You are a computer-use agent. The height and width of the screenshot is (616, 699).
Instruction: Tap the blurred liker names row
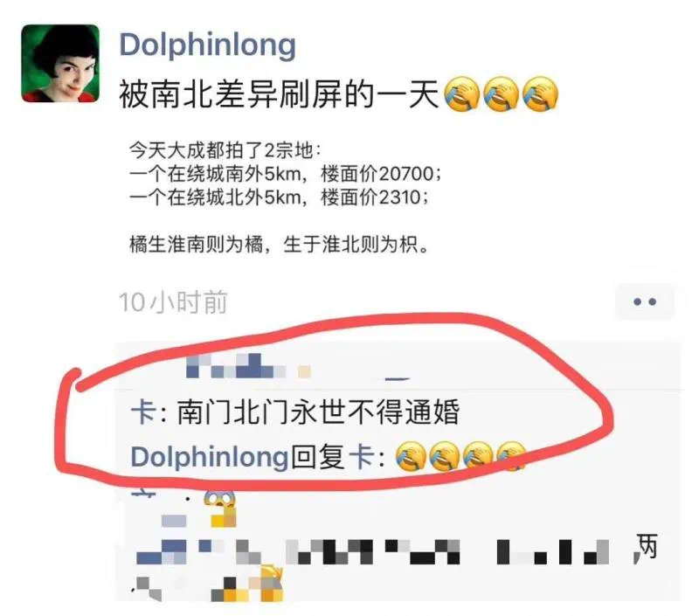248,366
